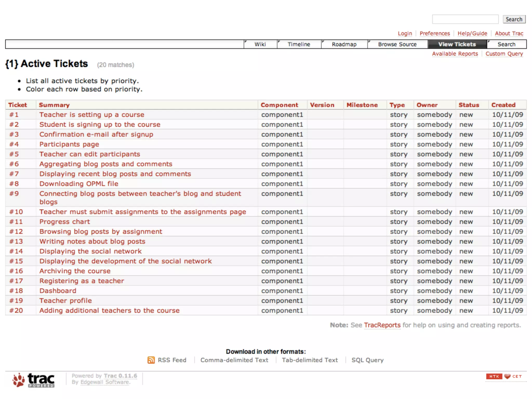Open SQL Query download link
This screenshot has height=399, width=532.
coord(367,360)
